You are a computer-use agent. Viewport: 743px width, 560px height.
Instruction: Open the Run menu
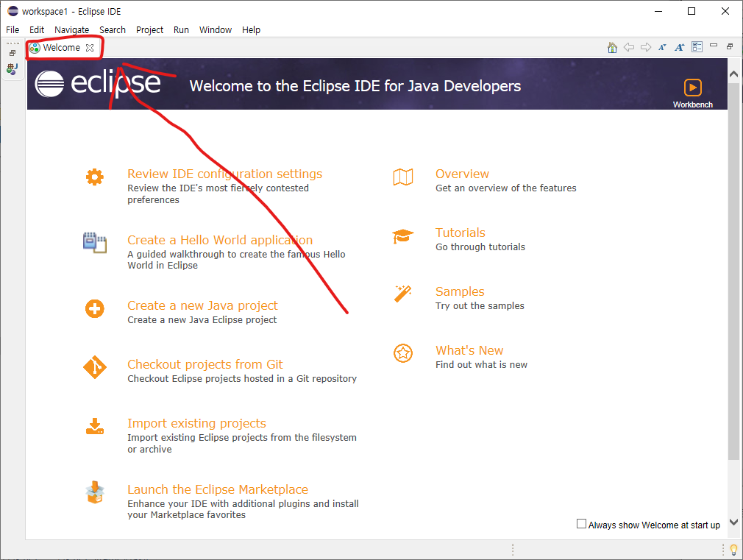181,30
